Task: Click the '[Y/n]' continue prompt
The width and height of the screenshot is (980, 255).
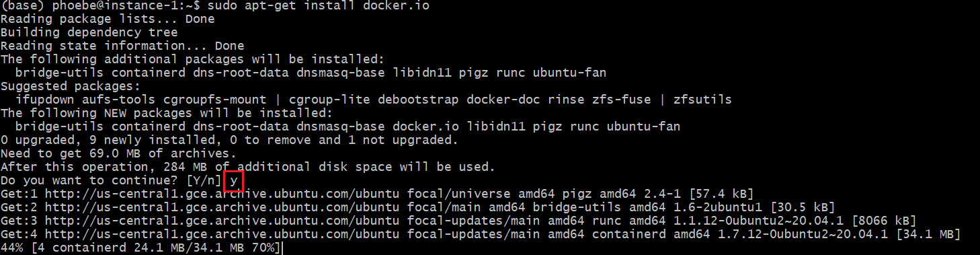Action: [x=200, y=180]
